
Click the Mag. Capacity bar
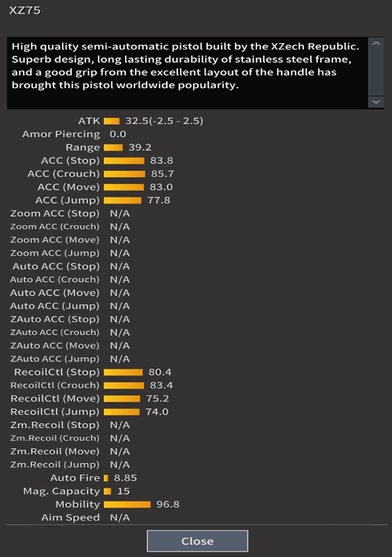click(107, 491)
